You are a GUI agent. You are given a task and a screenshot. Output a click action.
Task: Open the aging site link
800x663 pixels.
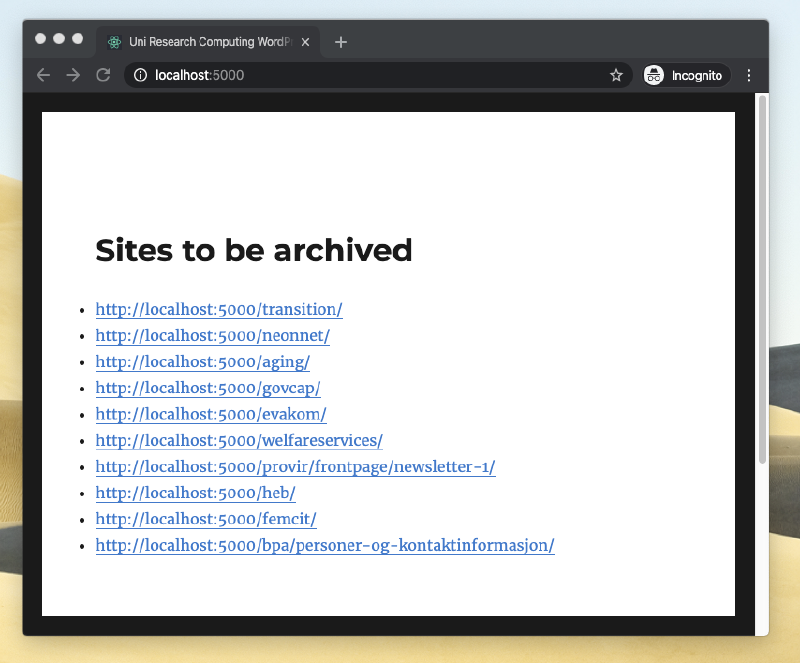pos(202,362)
